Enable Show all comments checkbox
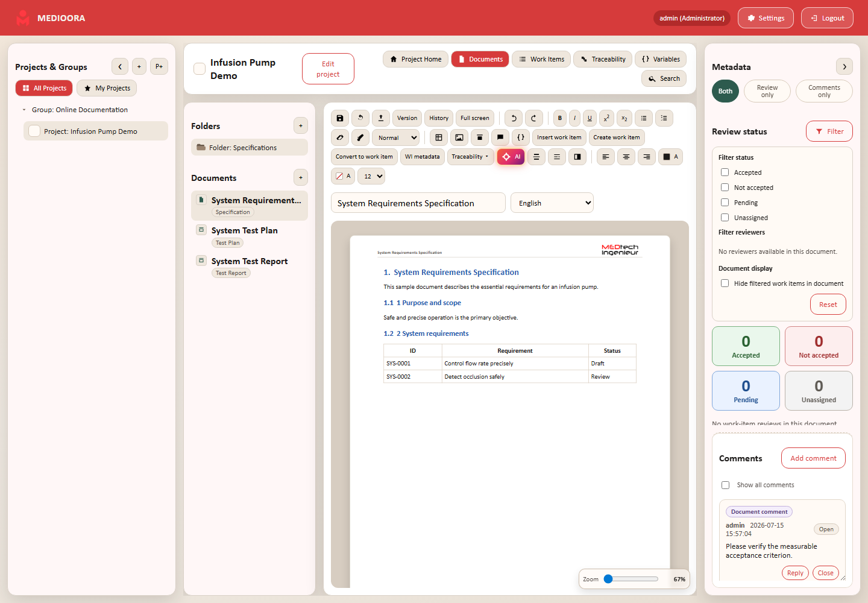The height and width of the screenshot is (603, 868). 726,485
